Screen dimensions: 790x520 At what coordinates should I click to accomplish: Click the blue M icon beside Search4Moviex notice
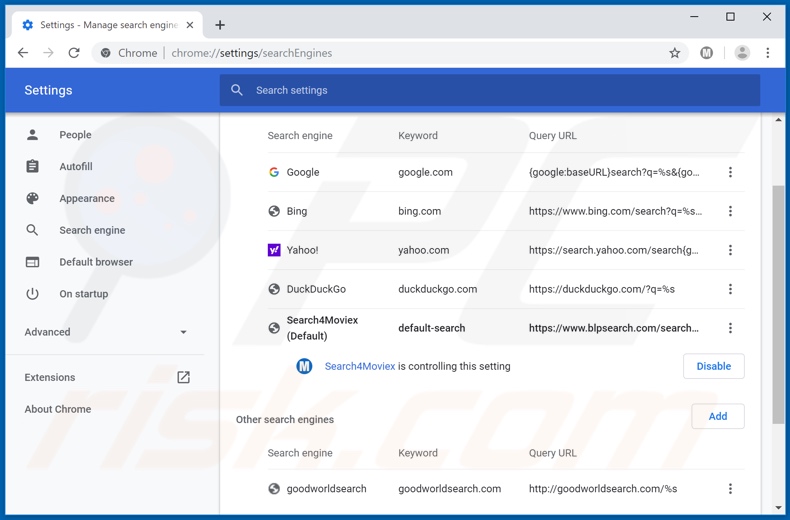(304, 366)
